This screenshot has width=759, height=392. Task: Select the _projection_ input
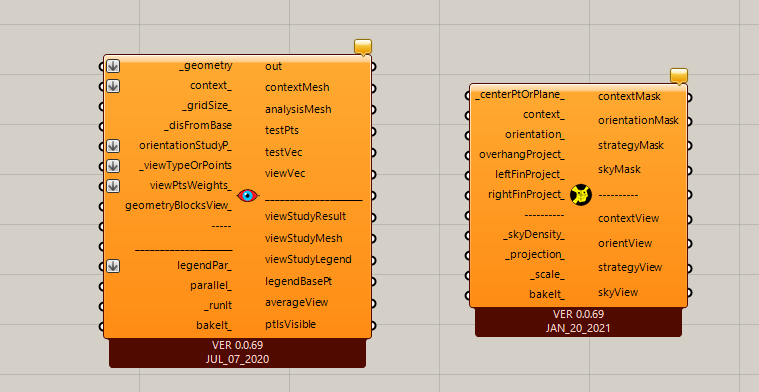535,255
